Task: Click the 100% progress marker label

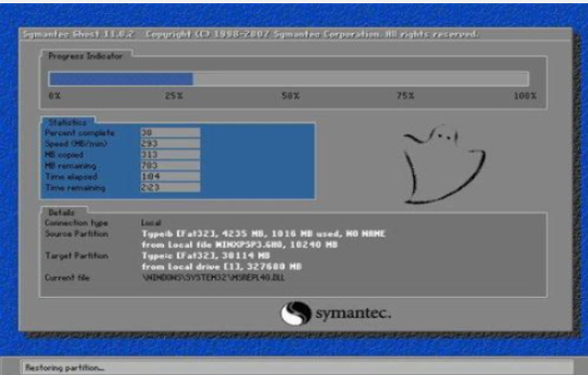Action: click(x=525, y=97)
